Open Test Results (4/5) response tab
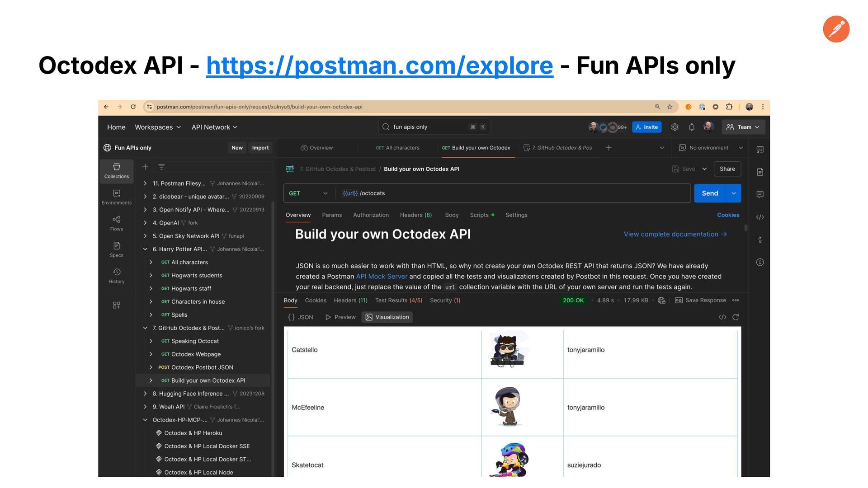Viewport: 868px width, 488px height. tap(399, 300)
